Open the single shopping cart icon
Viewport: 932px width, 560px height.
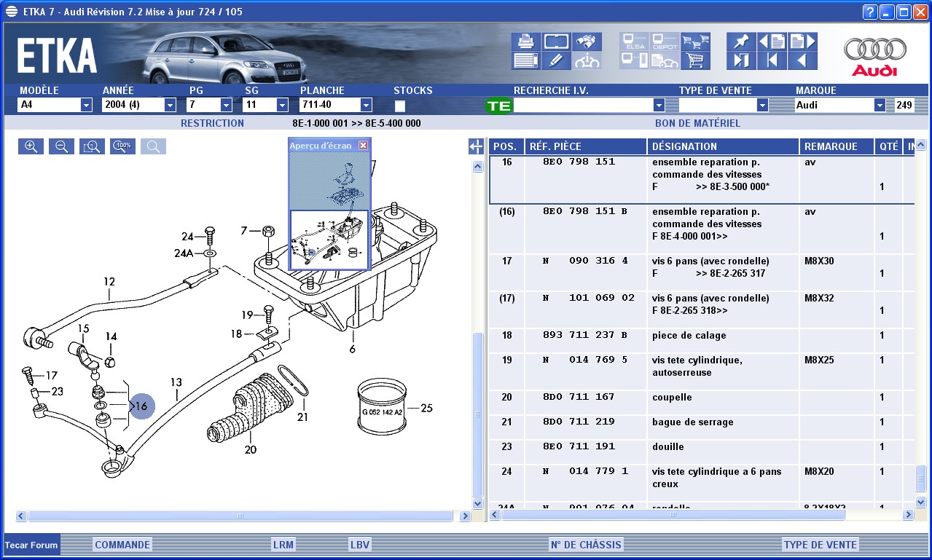[695, 60]
